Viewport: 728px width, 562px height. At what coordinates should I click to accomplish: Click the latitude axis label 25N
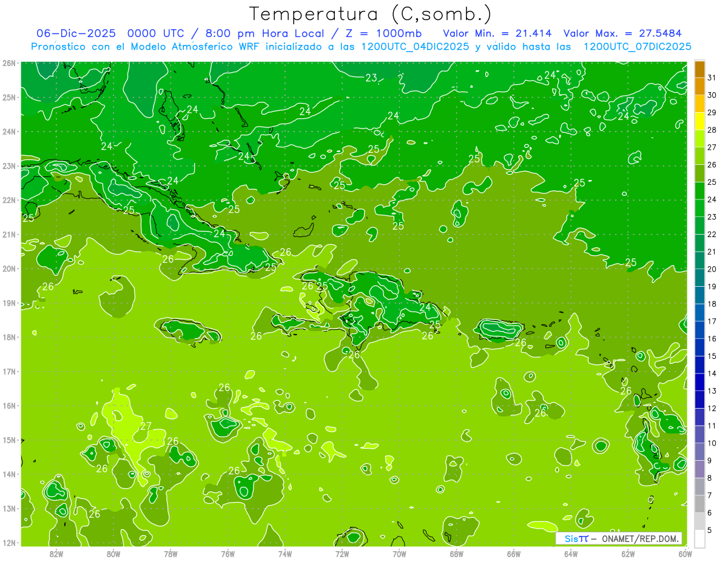coord(8,97)
